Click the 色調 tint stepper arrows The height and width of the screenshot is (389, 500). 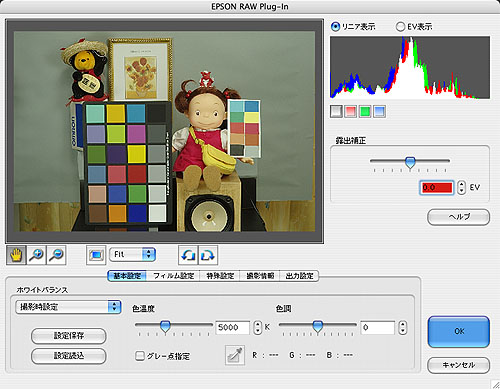403,328
